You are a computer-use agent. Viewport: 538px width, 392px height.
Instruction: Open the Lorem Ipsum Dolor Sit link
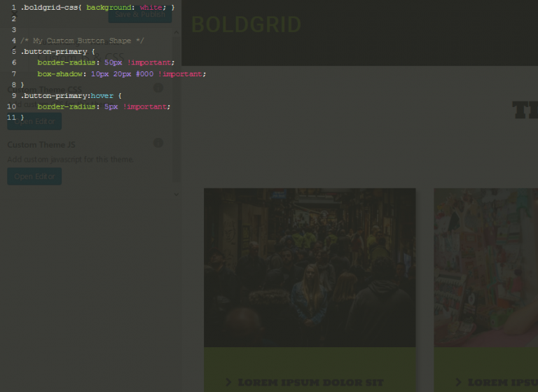310,382
